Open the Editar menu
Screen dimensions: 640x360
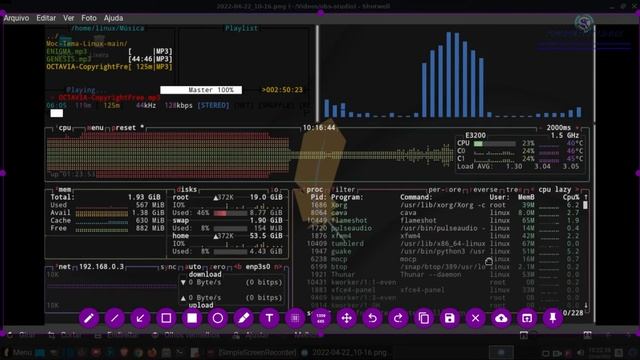(46, 18)
